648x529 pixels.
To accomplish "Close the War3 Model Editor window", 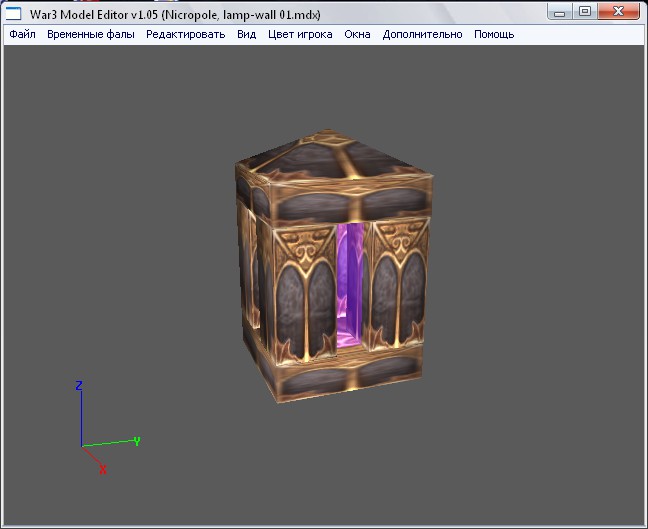I will click(x=618, y=12).
